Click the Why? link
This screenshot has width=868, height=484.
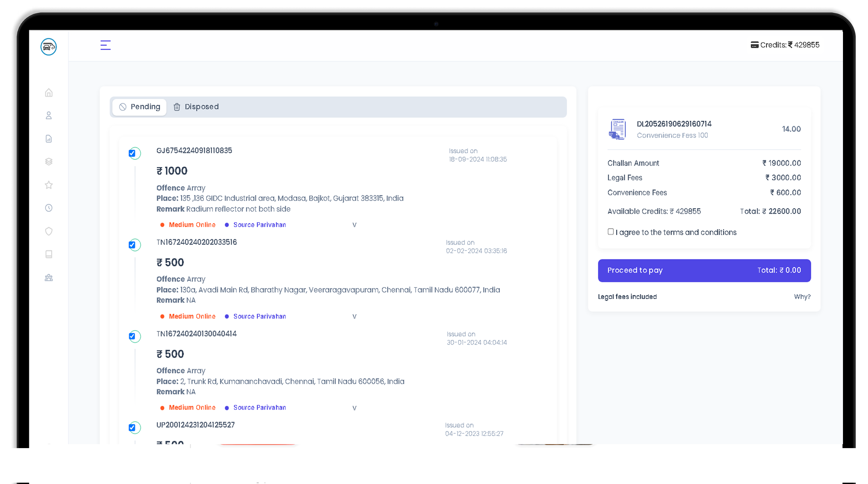(801, 297)
